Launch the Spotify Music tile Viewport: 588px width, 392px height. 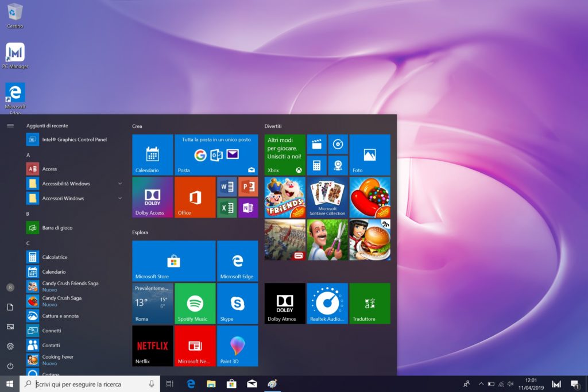(x=195, y=303)
